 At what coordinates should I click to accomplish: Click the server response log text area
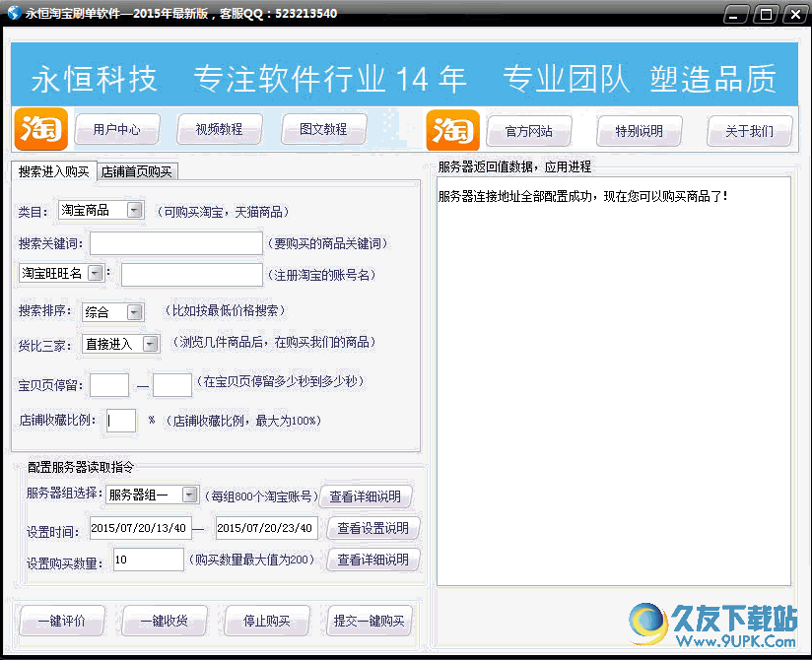[x=614, y=381]
